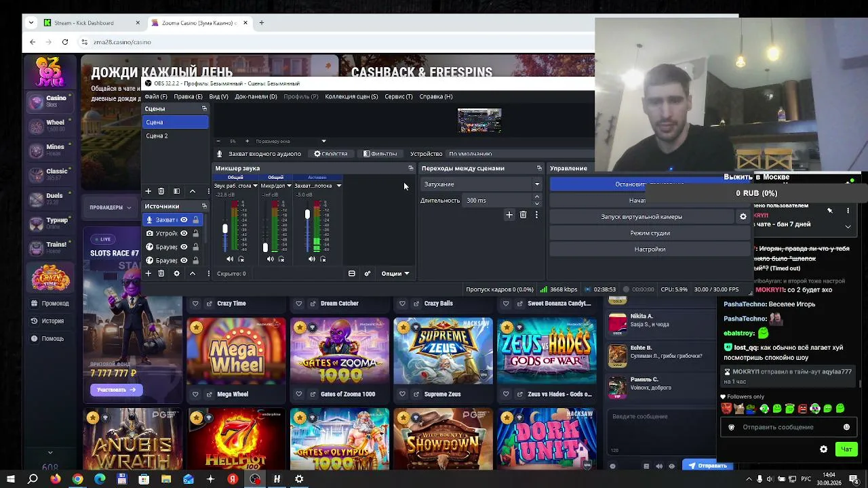Open the Файл menu in OBS
Image resolution: width=868 pixels, height=488 pixels.
[x=156, y=96]
